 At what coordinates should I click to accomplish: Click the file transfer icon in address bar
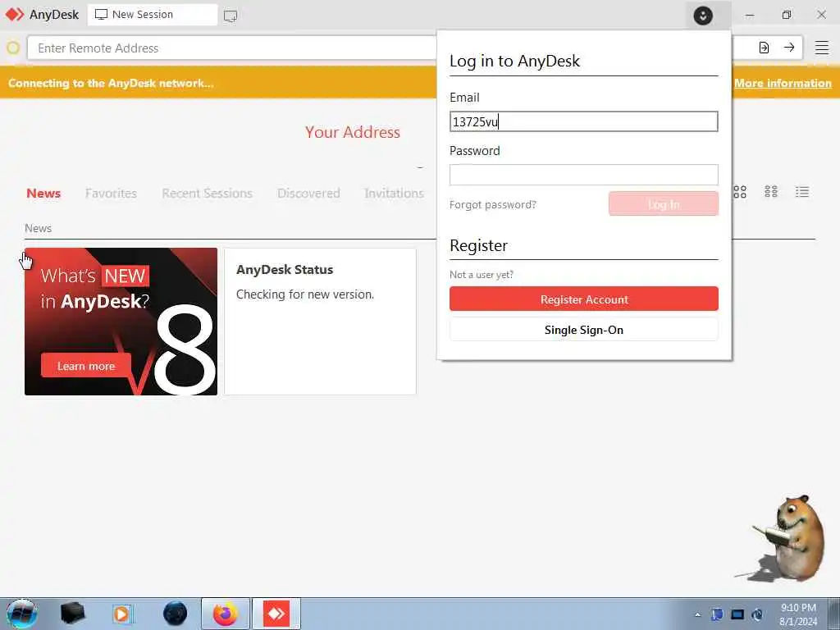tap(764, 48)
